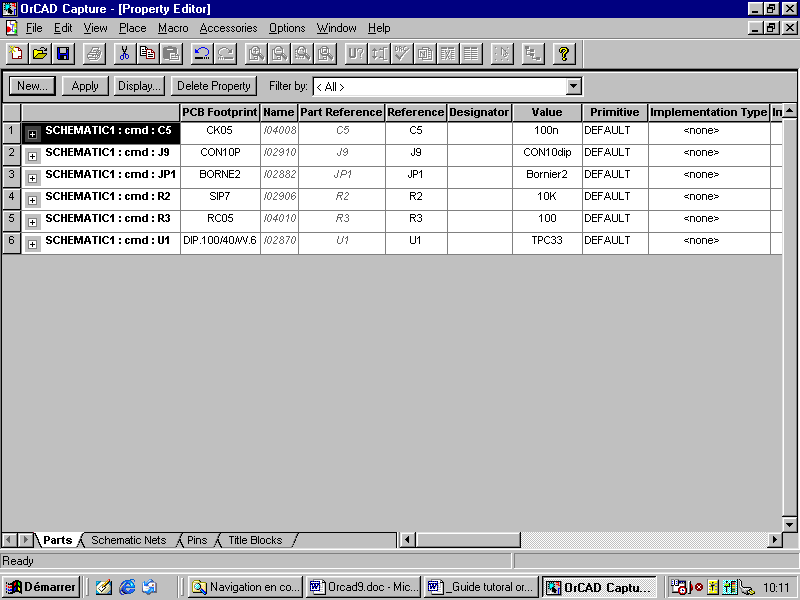Click the Zoom to Area icon
The width and height of the screenshot is (800, 600).
(302, 54)
